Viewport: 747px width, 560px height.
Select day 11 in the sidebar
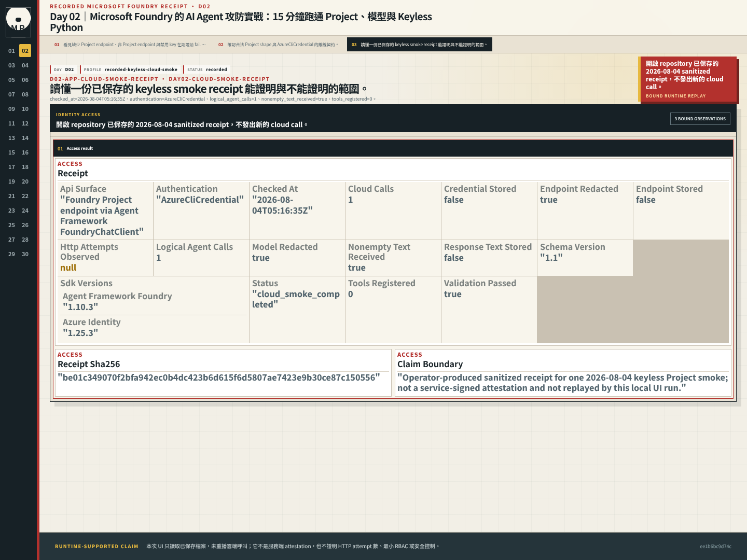(11, 123)
